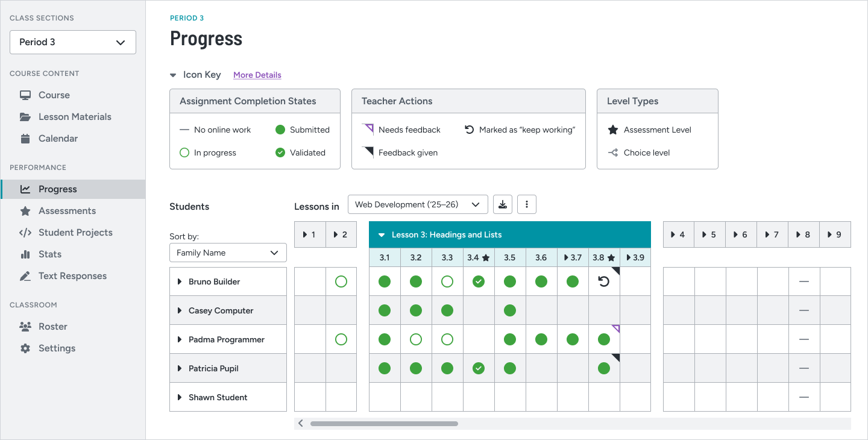Click the horizontal scrollbar thumb

384,424
